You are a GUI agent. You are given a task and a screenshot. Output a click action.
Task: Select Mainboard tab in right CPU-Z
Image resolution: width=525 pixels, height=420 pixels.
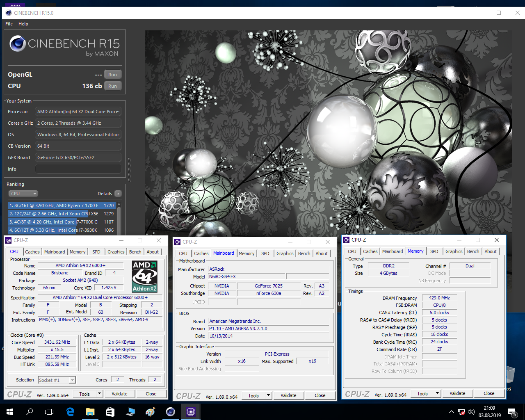(x=393, y=251)
